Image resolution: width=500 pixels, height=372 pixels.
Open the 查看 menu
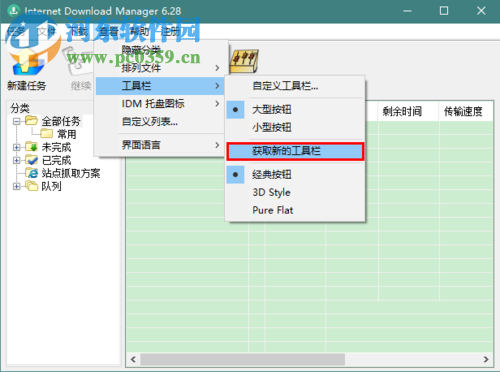pos(109,32)
